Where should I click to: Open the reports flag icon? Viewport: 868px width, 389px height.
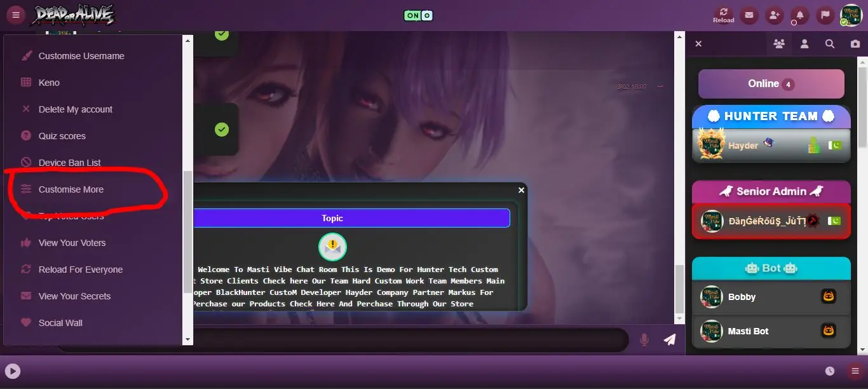pyautogui.click(x=825, y=15)
